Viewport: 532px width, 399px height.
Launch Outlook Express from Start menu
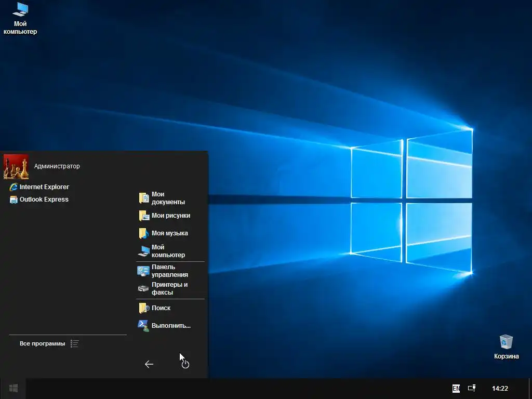(39, 199)
